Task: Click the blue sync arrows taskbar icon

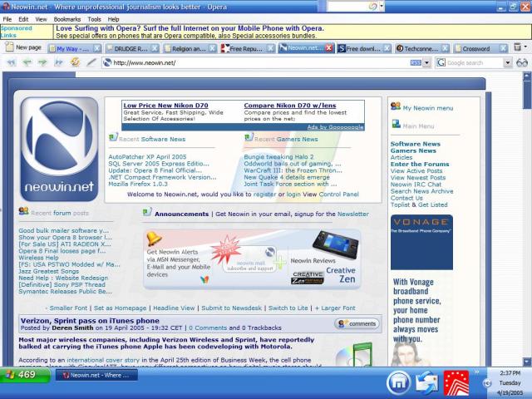Action: (427, 383)
